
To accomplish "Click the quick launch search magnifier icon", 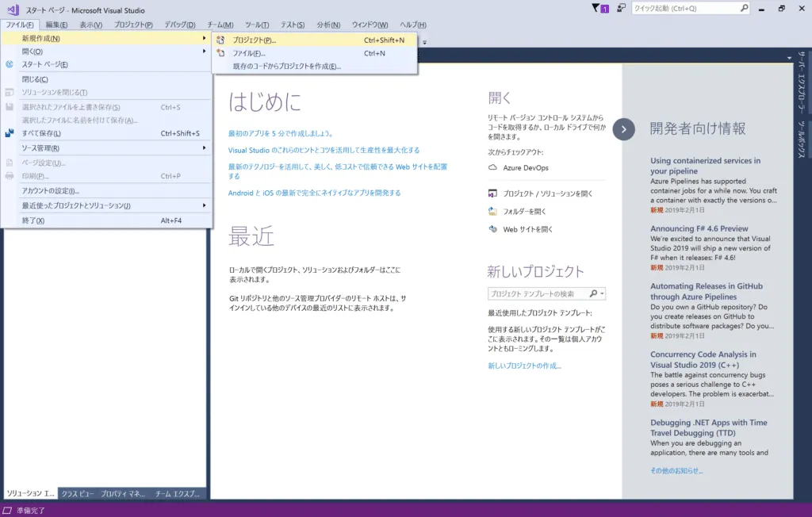I will (x=744, y=8).
